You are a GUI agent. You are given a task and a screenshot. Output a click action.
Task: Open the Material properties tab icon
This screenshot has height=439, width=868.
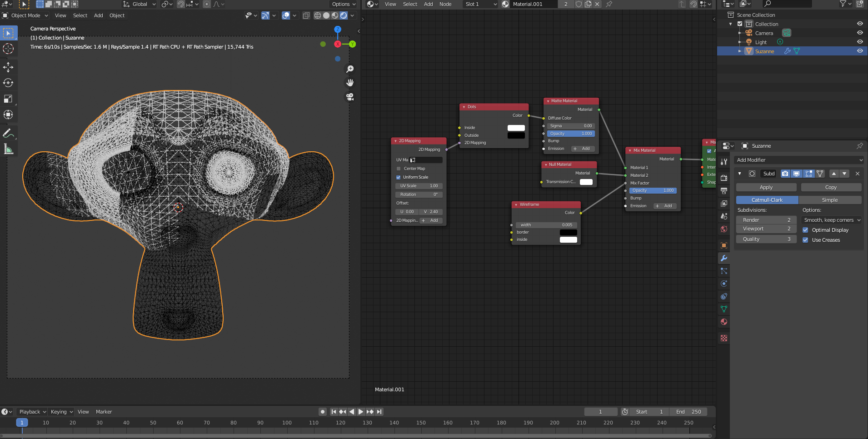tap(724, 322)
